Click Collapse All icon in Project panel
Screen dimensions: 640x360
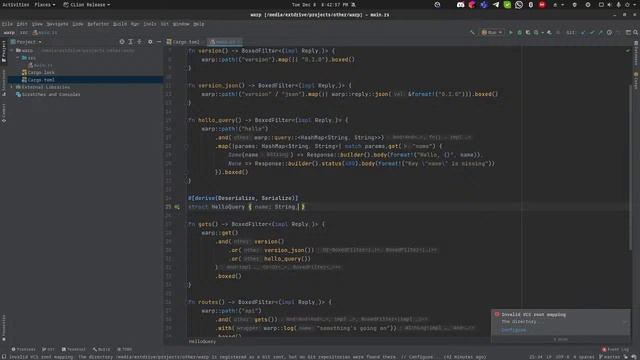point(140,42)
